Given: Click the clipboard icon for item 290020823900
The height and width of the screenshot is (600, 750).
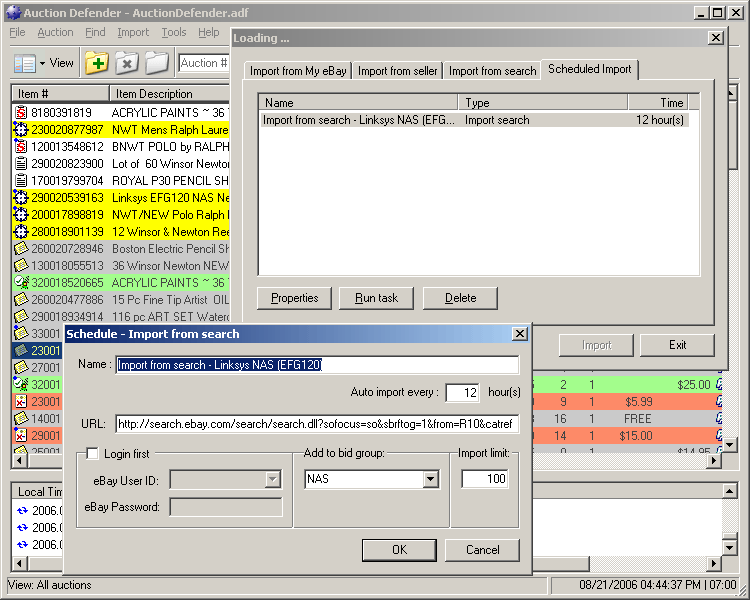Looking at the screenshot, I should pyautogui.click(x=20, y=164).
